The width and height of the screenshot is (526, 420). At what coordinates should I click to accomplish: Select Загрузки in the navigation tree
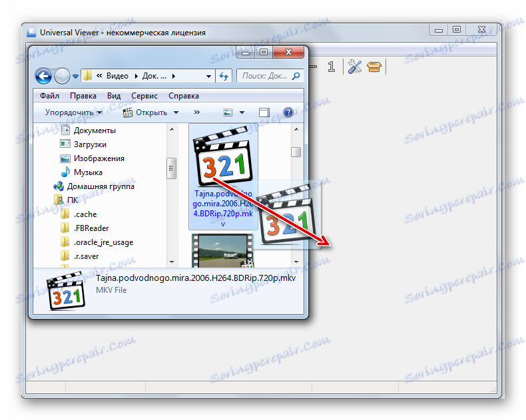(90, 144)
